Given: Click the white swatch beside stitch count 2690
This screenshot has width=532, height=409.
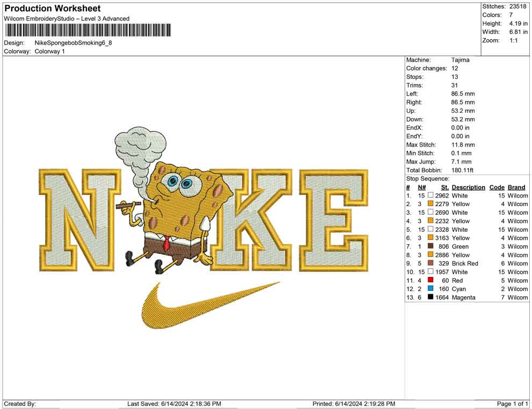Looking at the screenshot, I should click(430, 212).
